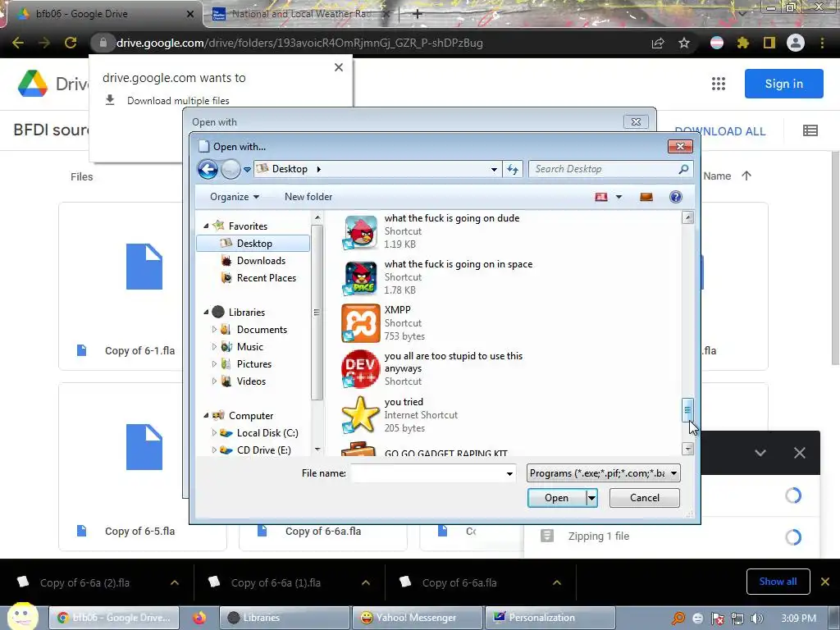Click the file list vertical scrollbar thumb
The width and height of the screenshot is (840, 630).
(x=688, y=410)
